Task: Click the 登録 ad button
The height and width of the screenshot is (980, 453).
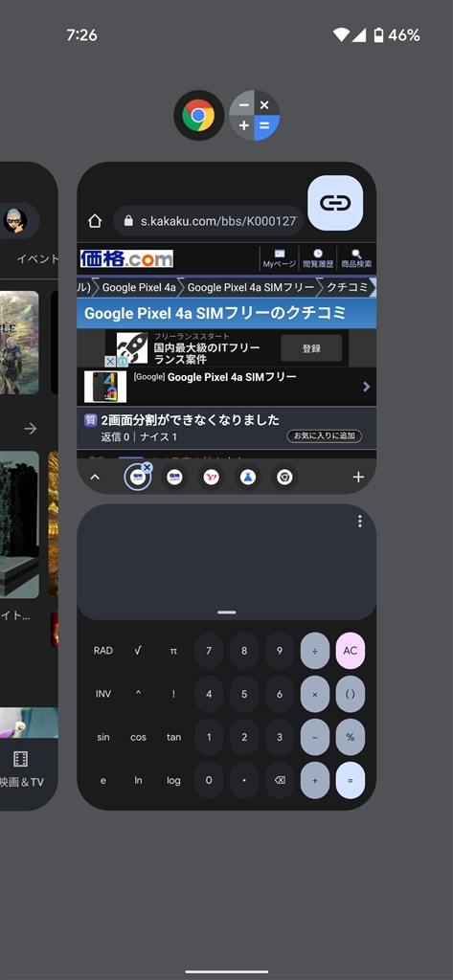Action: coord(311,348)
